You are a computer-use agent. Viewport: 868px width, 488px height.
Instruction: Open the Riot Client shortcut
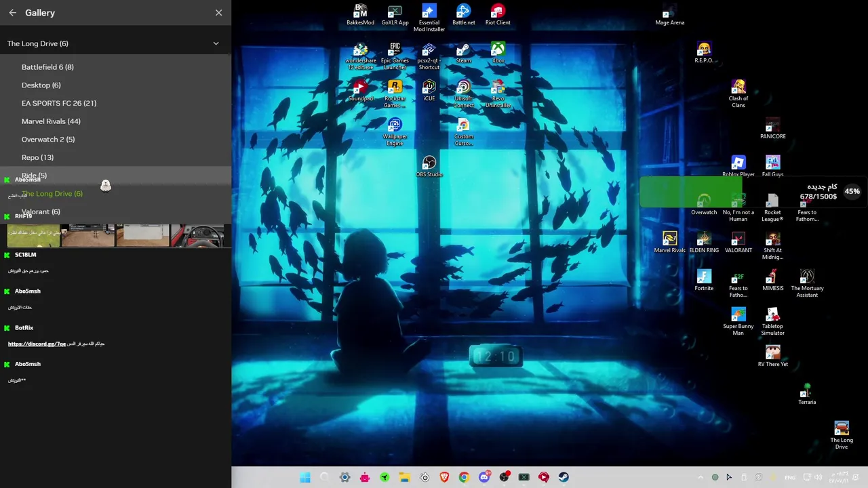pos(498,15)
